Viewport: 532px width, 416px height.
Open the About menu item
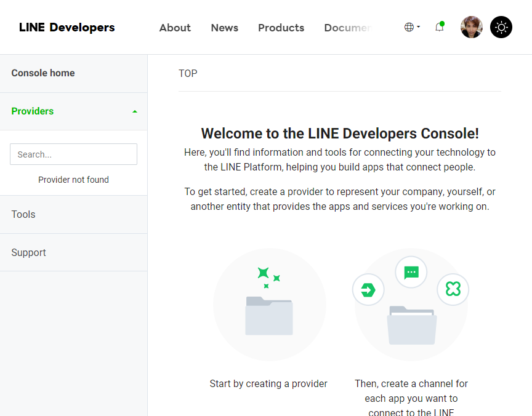coord(175,28)
